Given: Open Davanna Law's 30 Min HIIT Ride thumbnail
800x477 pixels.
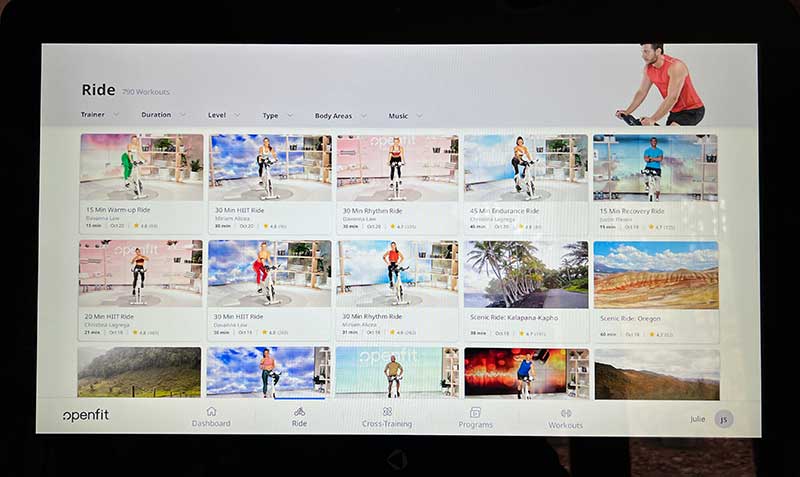Looking at the screenshot, I should pyautogui.click(x=269, y=273).
